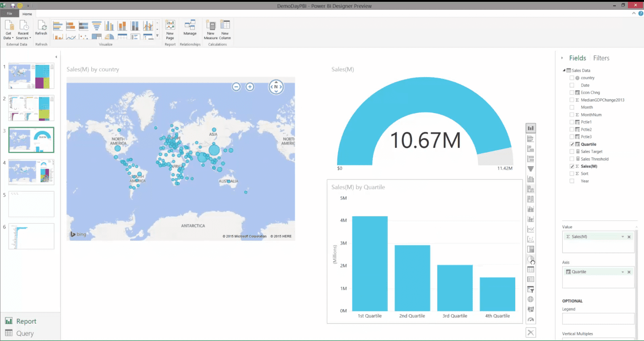Zoom in on the map with plus button
Image resolution: width=644 pixels, height=341 pixels.
[x=250, y=87]
